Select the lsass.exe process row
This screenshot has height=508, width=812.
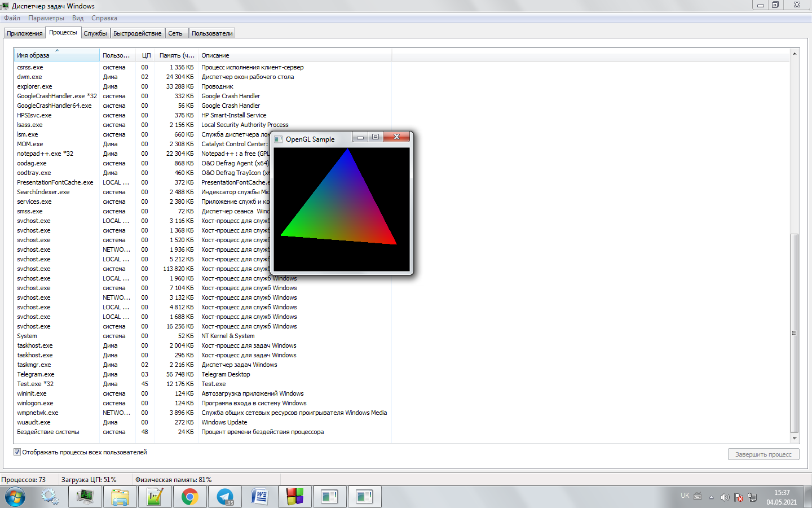coord(203,125)
